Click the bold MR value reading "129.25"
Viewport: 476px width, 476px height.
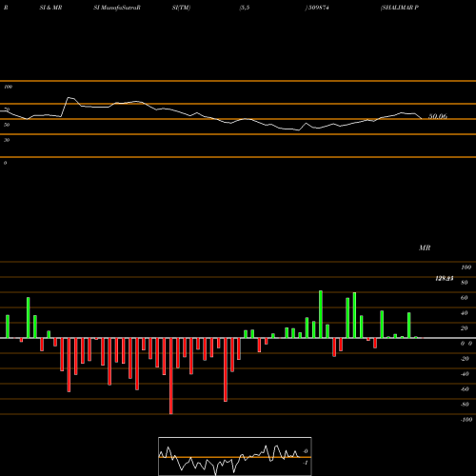click(x=444, y=279)
